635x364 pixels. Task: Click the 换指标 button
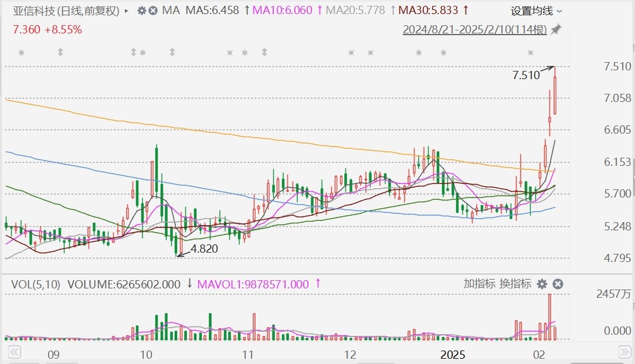515,284
